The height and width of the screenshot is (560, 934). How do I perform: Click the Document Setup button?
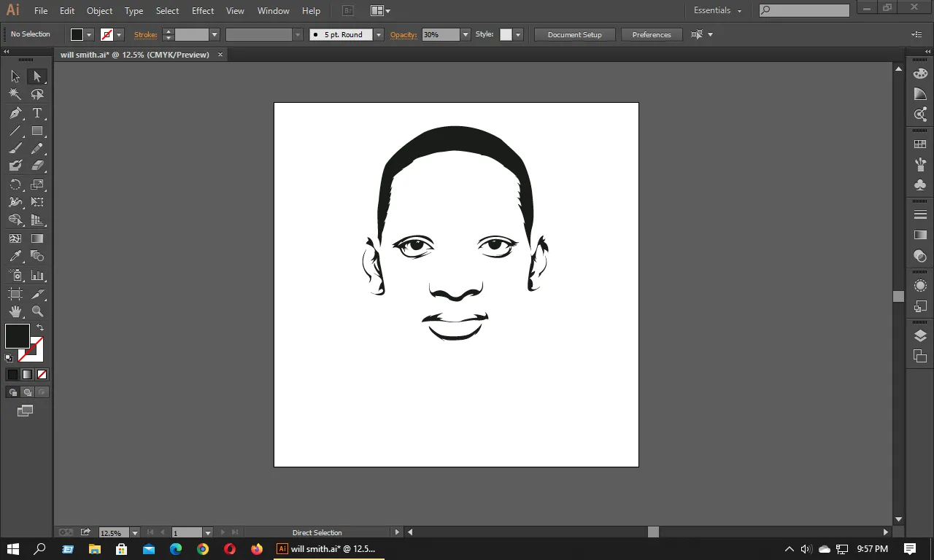tap(575, 34)
